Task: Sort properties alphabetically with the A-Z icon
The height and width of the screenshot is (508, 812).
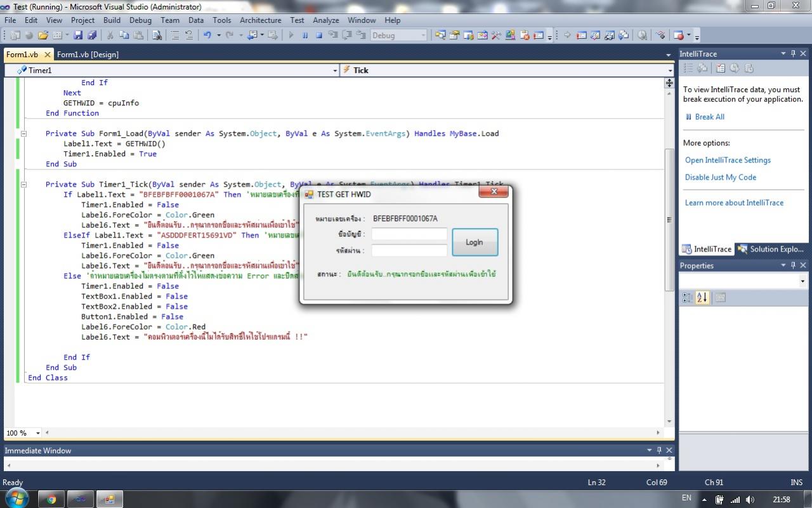Action: coord(702,297)
